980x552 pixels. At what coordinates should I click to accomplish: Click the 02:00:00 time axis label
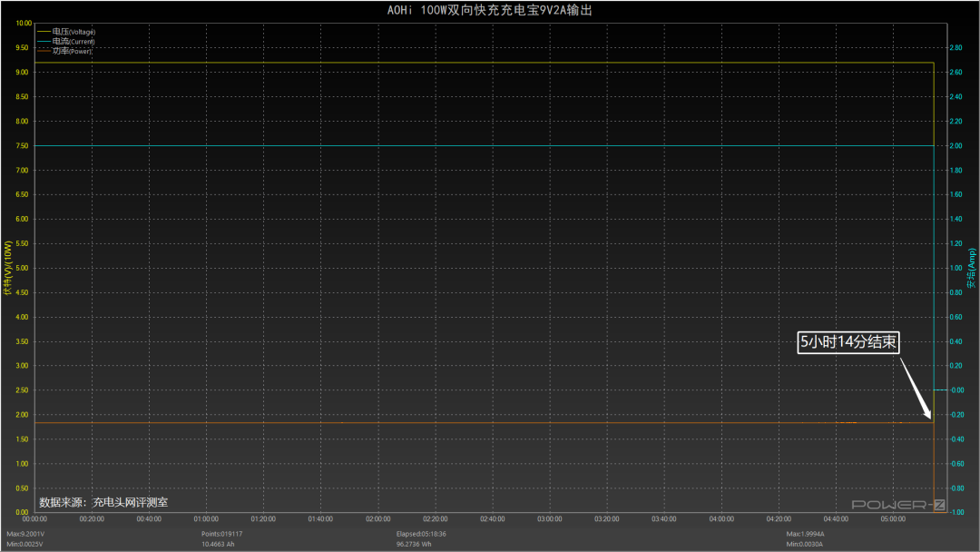[378, 519]
